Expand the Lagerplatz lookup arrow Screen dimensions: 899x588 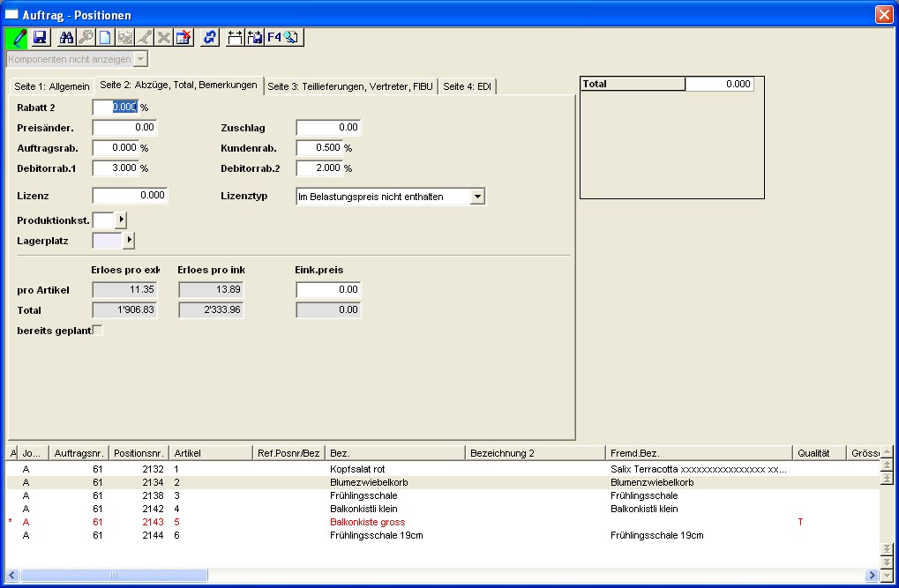click(129, 241)
